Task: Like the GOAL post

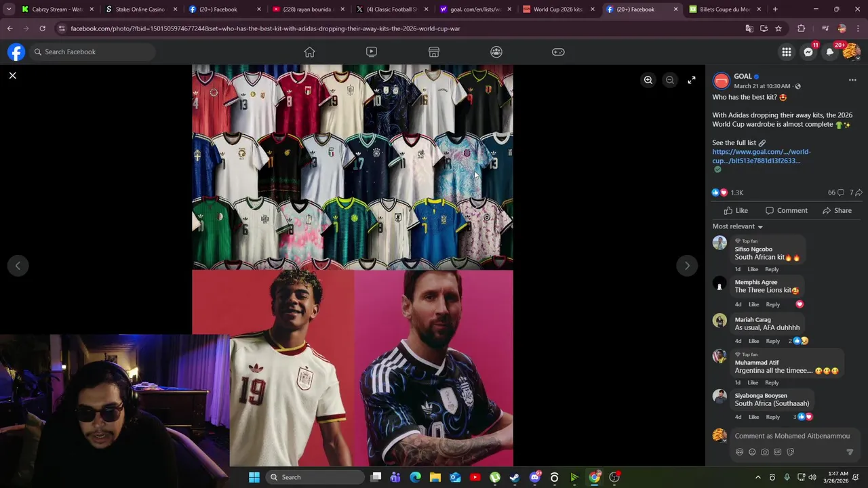Action: tap(736, 211)
